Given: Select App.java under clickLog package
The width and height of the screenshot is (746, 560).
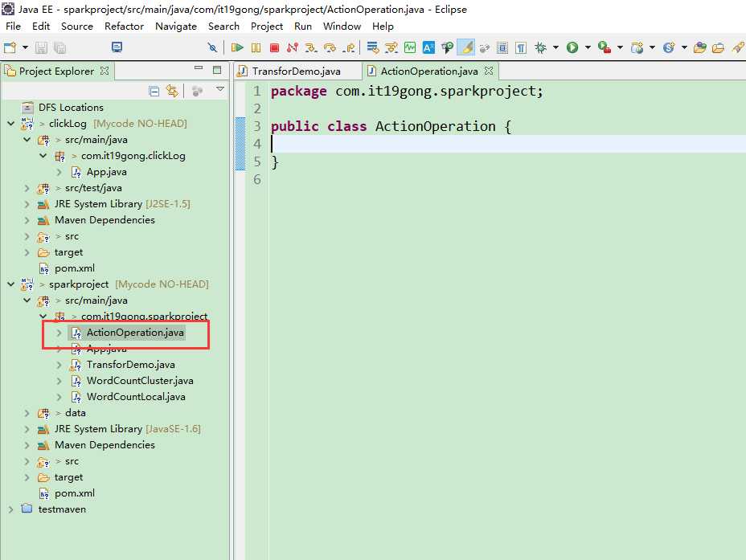Looking at the screenshot, I should tap(107, 172).
